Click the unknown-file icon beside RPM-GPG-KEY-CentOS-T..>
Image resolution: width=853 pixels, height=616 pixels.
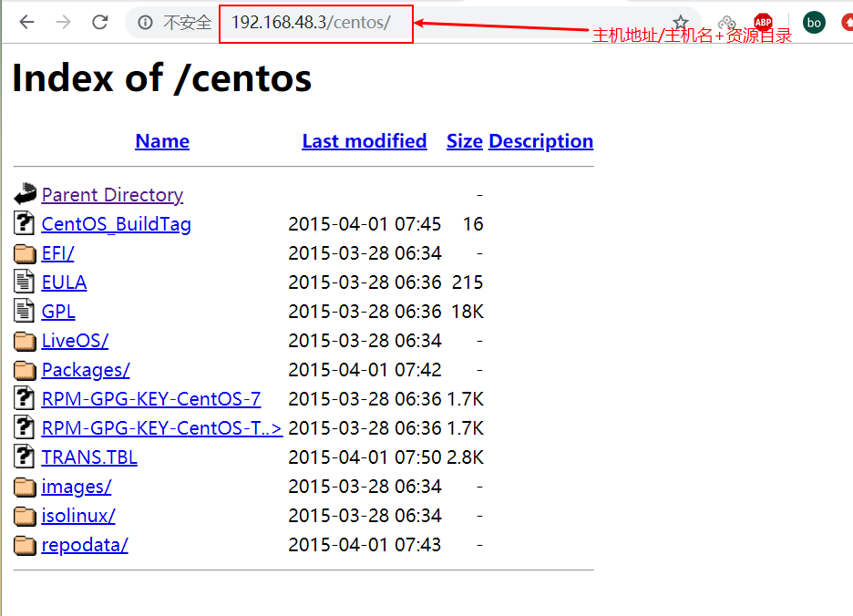click(24, 427)
